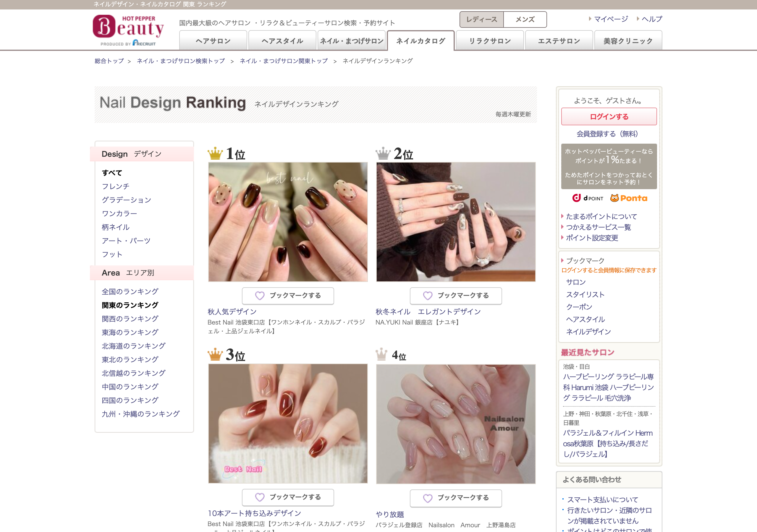The height and width of the screenshot is (532, 757).
Task: Open the ネイル・まつげサロン tab
Action: tap(352, 40)
